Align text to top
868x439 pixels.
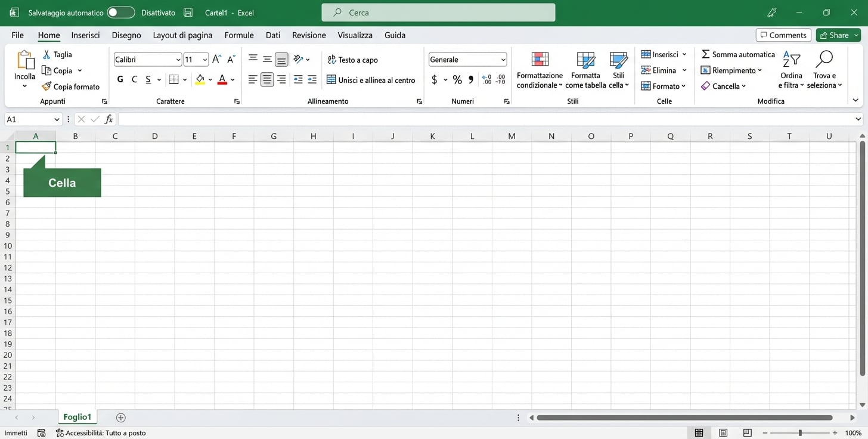(x=253, y=58)
